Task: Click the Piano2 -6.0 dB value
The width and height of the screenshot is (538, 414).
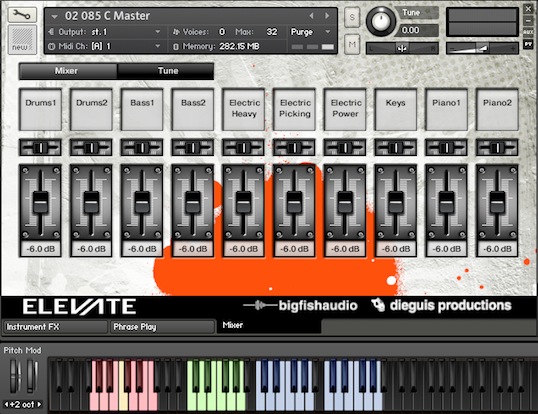Action: point(497,249)
